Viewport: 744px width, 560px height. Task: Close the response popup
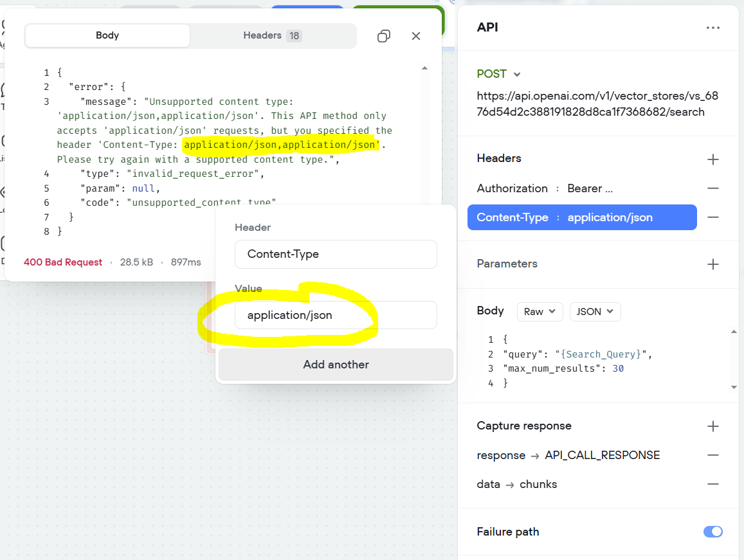pyautogui.click(x=416, y=36)
